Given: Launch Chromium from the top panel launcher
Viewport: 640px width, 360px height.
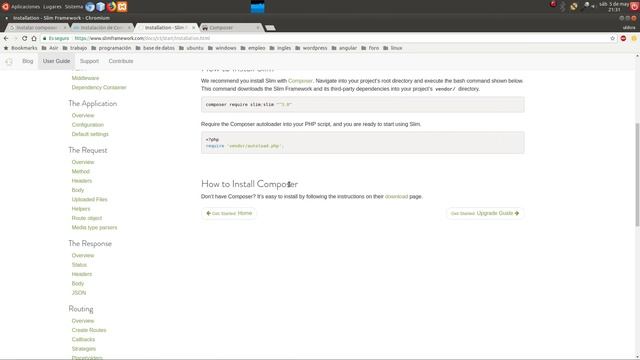Looking at the screenshot, I should tap(90, 7).
